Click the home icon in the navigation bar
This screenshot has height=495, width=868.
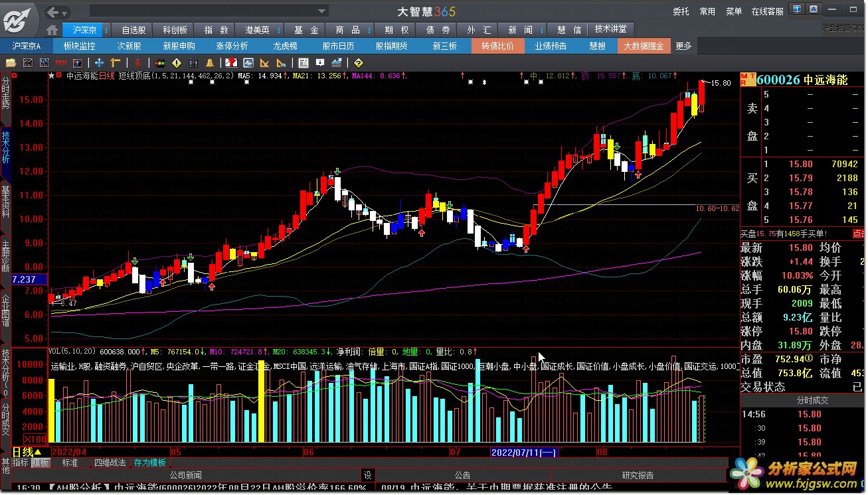point(52,31)
